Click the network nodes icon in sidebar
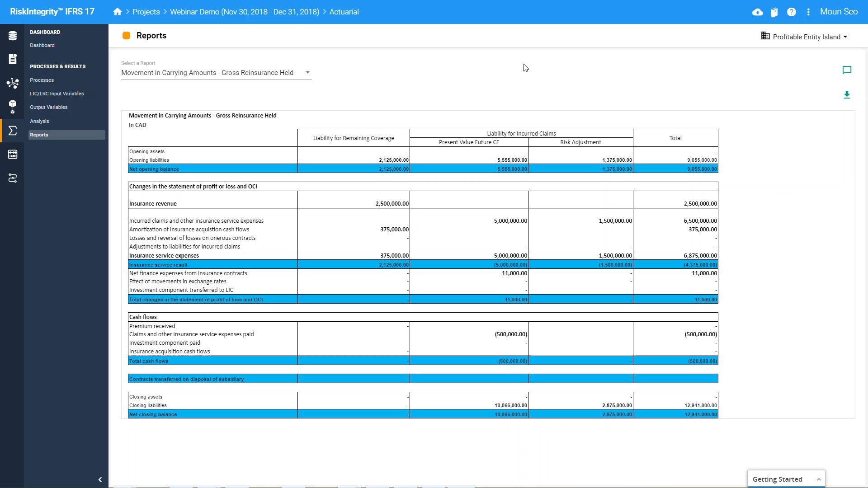This screenshot has height=488, width=868. coord(13,83)
